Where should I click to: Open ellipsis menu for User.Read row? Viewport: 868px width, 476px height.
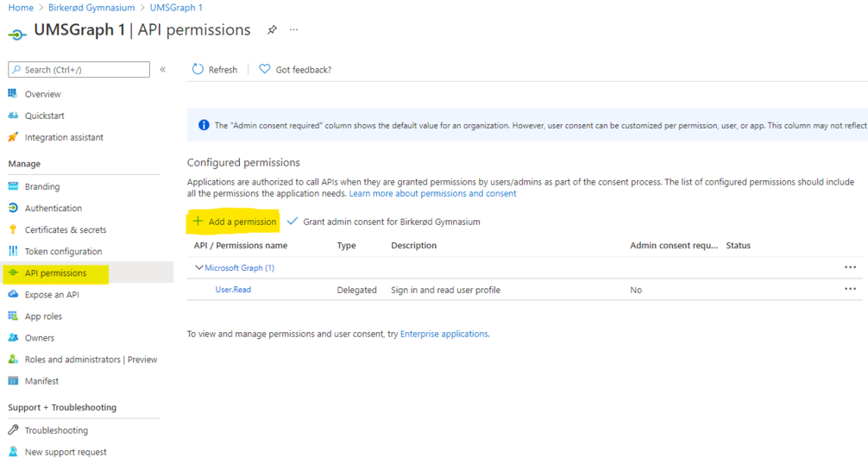tap(850, 290)
